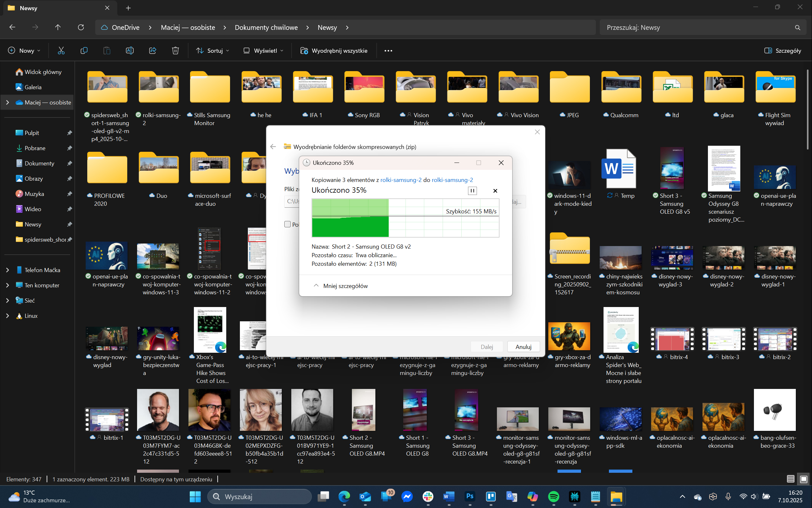Open the Wyświetl dropdown menu
The width and height of the screenshot is (812, 508).
point(263,51)
